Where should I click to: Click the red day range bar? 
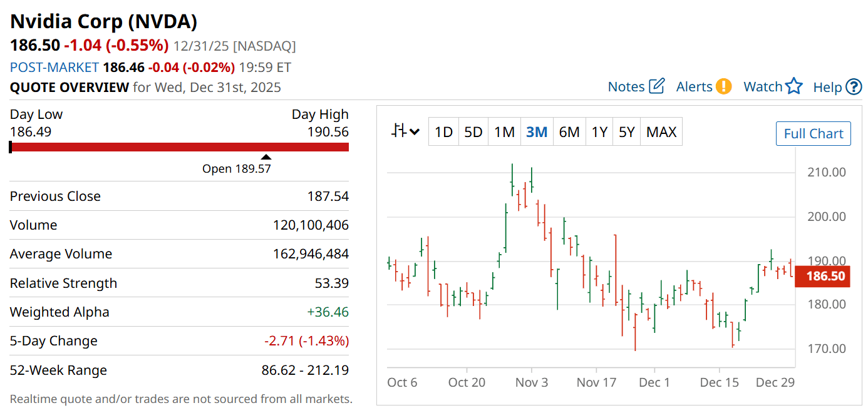pos(179,147)
